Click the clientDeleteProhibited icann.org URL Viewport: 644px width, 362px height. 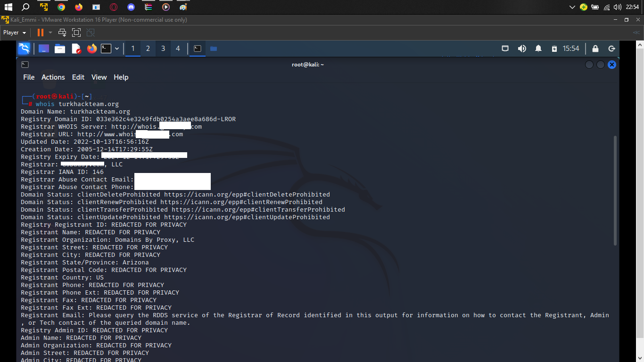pos(247,195)
